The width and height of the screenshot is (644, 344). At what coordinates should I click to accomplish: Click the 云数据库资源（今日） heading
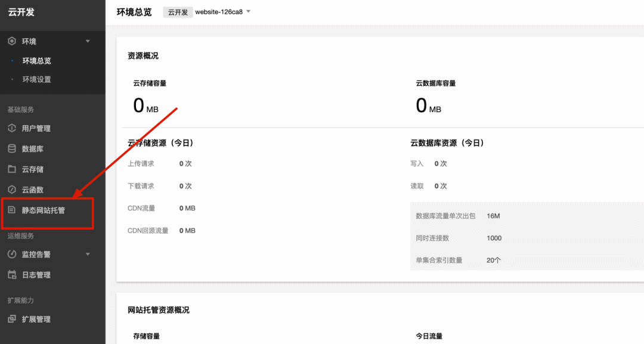pyautogui.click(x=448, y=143)
